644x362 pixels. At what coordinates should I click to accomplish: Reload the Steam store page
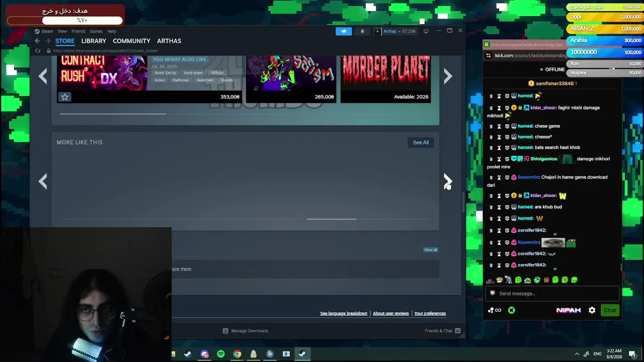(x=38, y=51)
